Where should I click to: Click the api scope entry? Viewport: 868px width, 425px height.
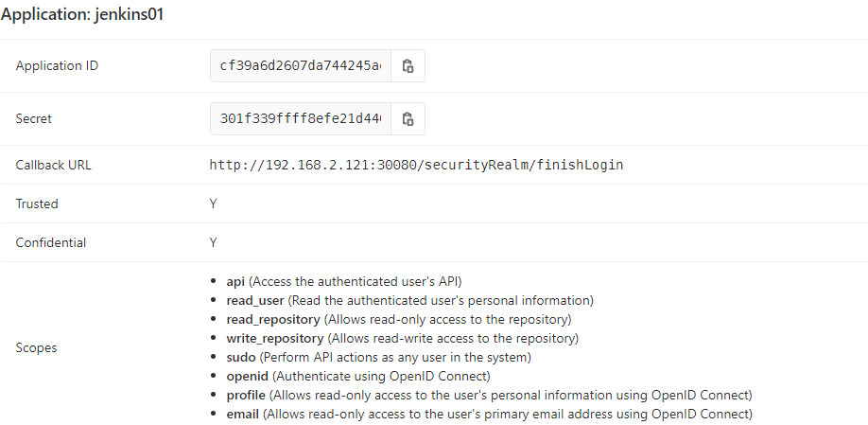click(x=344, y=281)
